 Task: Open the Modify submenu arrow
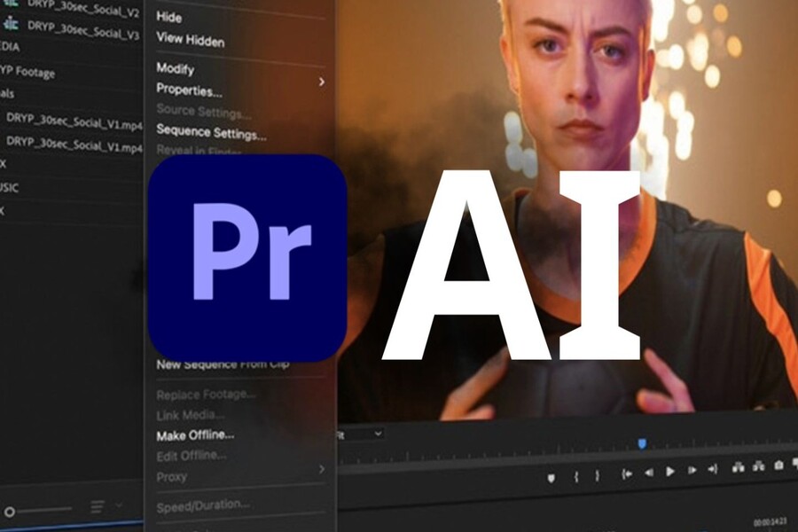pos(321,82)
